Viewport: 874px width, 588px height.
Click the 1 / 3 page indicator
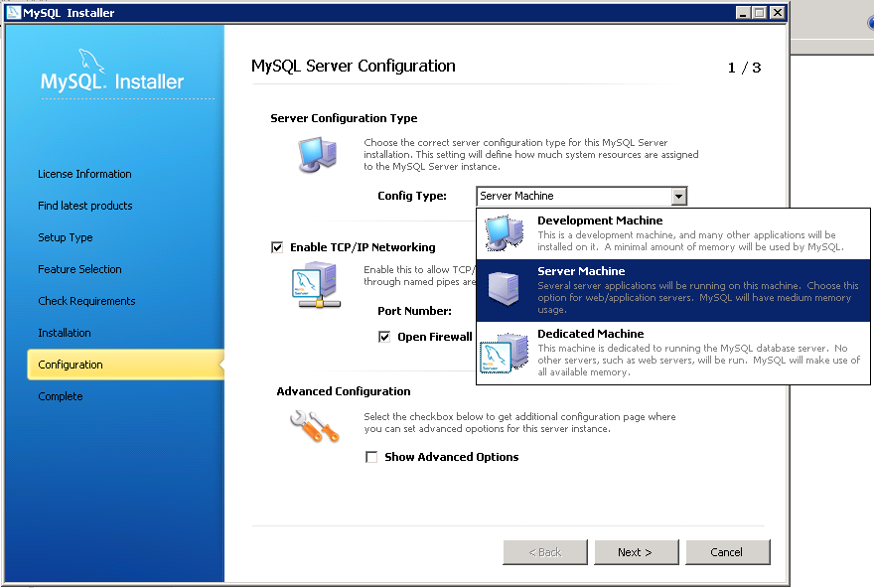[x=744, y=68]
